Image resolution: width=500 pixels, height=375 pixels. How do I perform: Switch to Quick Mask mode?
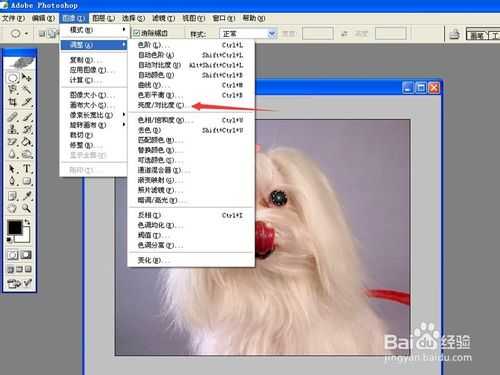[x=27, y=255]
